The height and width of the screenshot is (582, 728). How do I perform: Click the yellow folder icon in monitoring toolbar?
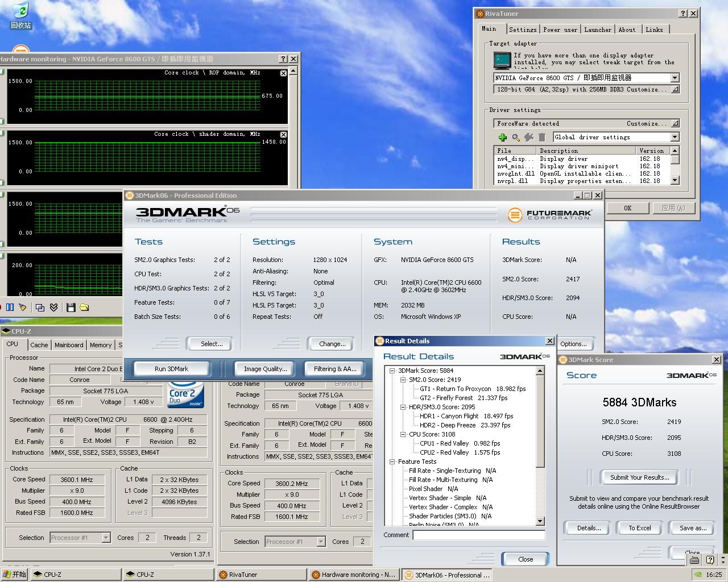point(84,307)
